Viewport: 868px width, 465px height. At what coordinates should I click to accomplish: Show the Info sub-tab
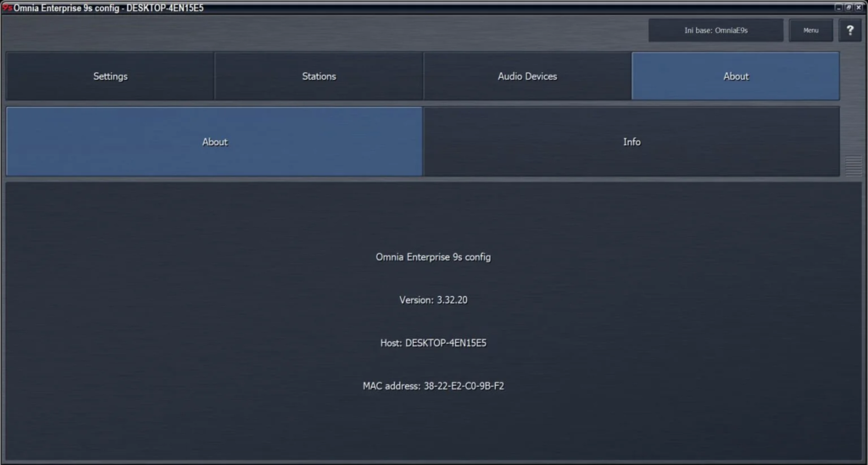[632, 142]
